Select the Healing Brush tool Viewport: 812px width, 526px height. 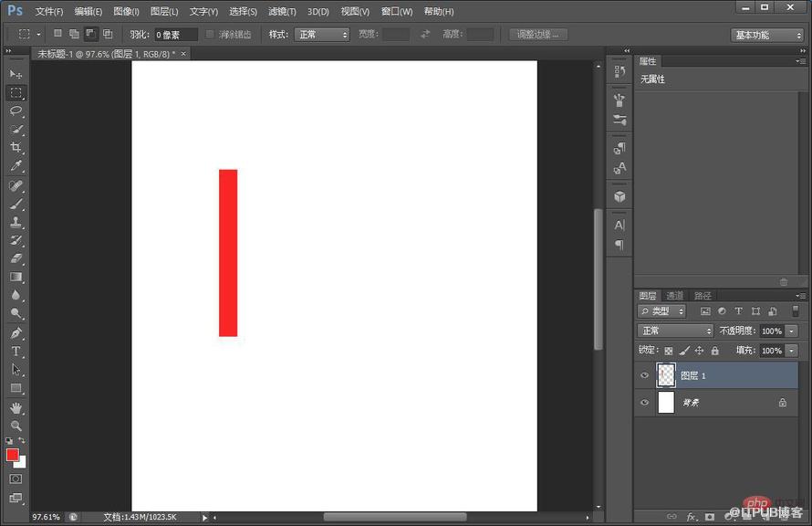(16, 185)
